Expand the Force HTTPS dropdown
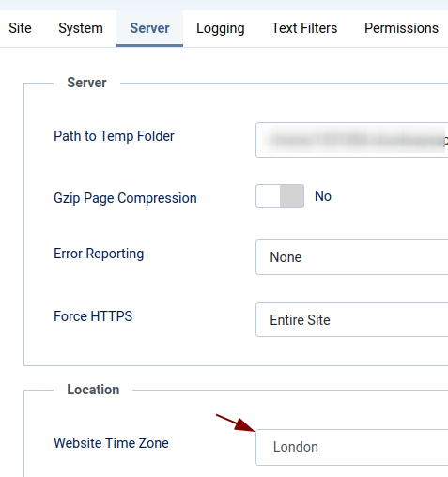This screenshot has width=448, height=477. coord(352,320)
